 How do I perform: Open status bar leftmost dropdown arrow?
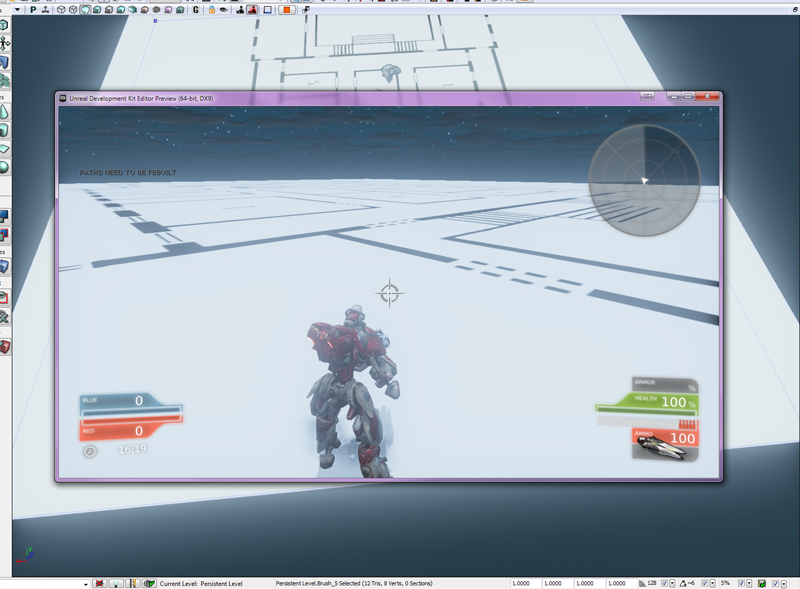pos(86,584)
